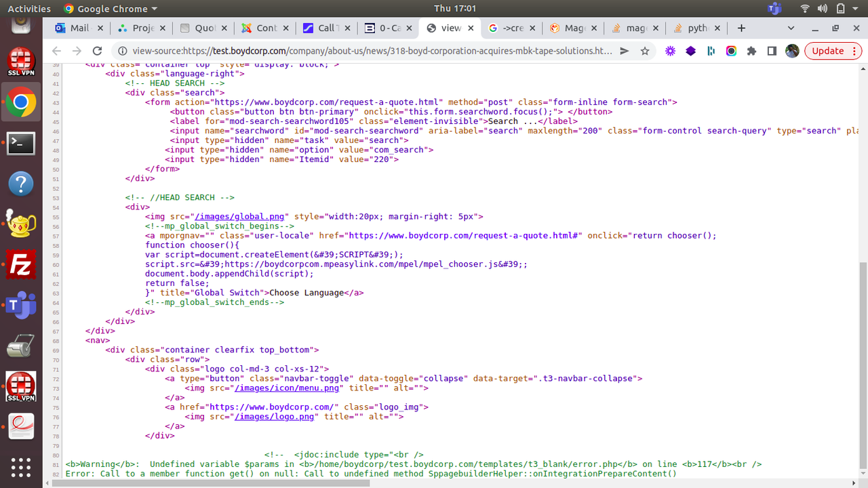The height and width of the screenshot is (488, 868).
Task: Open Microsoft Teams from the dock
Action: coord(21,305)
